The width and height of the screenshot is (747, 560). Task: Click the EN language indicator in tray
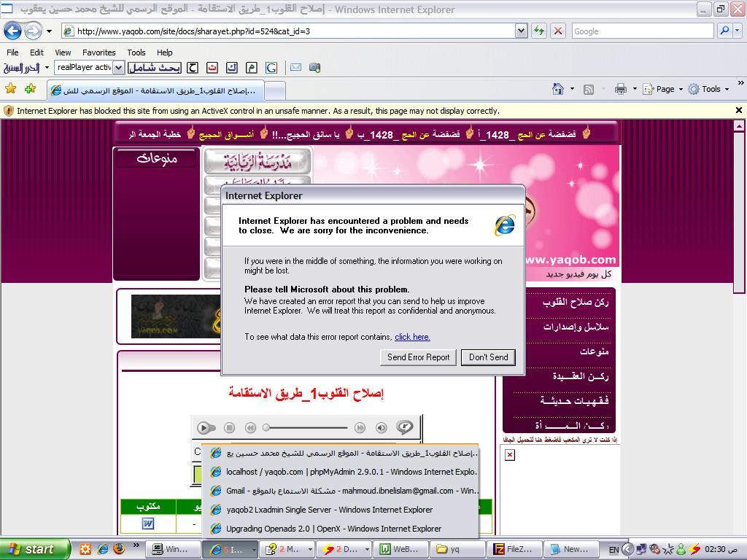[614, 550]
